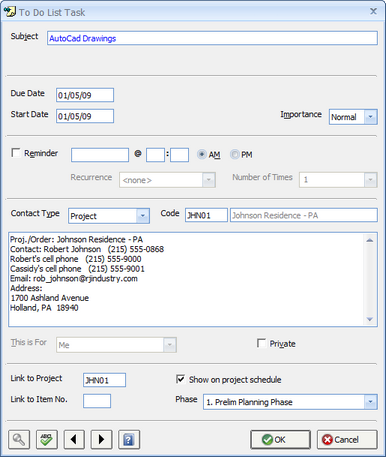The width and height of the screenshot is (386, 457).
Task: Click the Start Date field
Action: pyautogui.click(x=85, y=116)
